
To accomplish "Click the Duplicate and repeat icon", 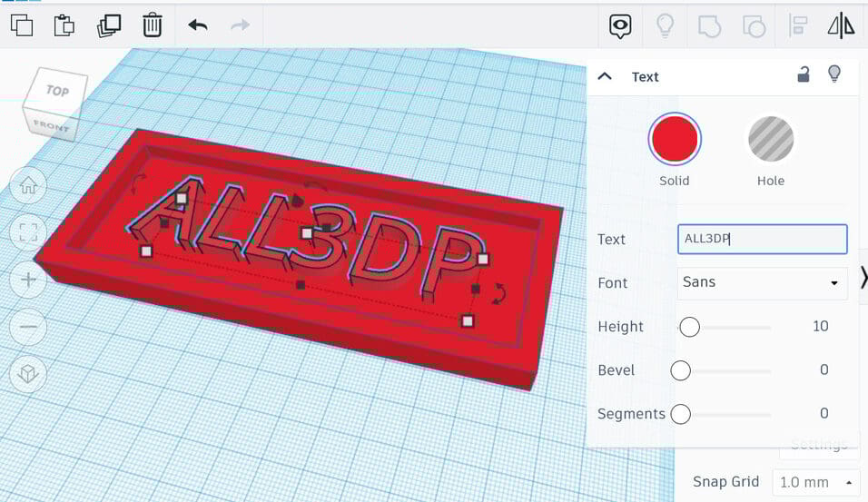I will [109, 25].
